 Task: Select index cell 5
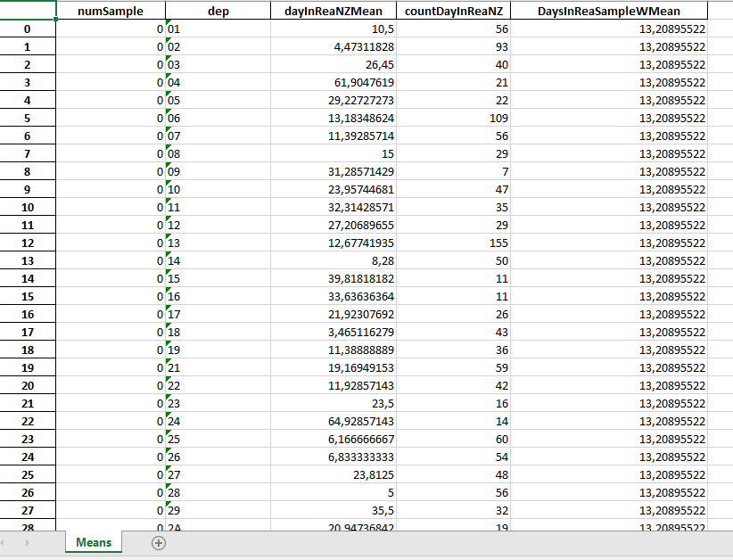pos(28,119)
